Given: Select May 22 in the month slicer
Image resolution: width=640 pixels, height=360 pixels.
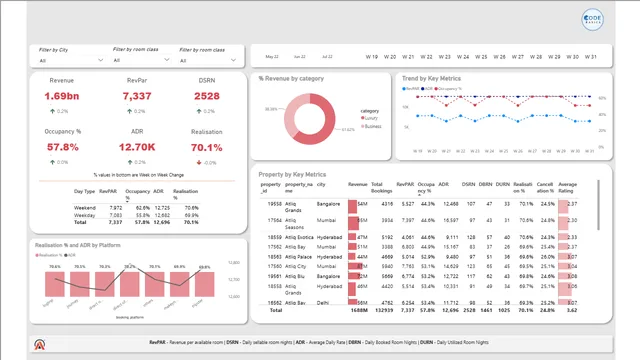Looking at the screenshot, I should 272,57.
